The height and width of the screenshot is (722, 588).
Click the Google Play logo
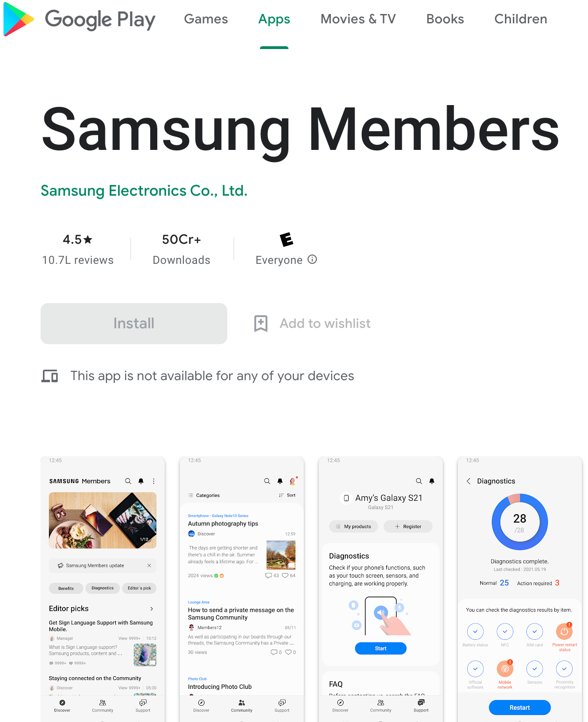coord(79,19)
